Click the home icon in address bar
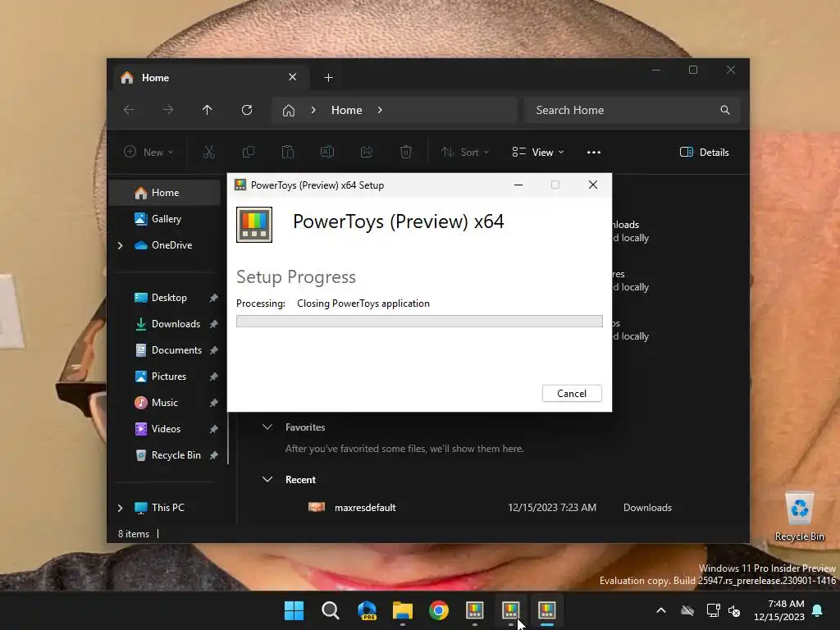Image resolution: width=840 pixels, height=630 pixels. click(x=289, y=111)
